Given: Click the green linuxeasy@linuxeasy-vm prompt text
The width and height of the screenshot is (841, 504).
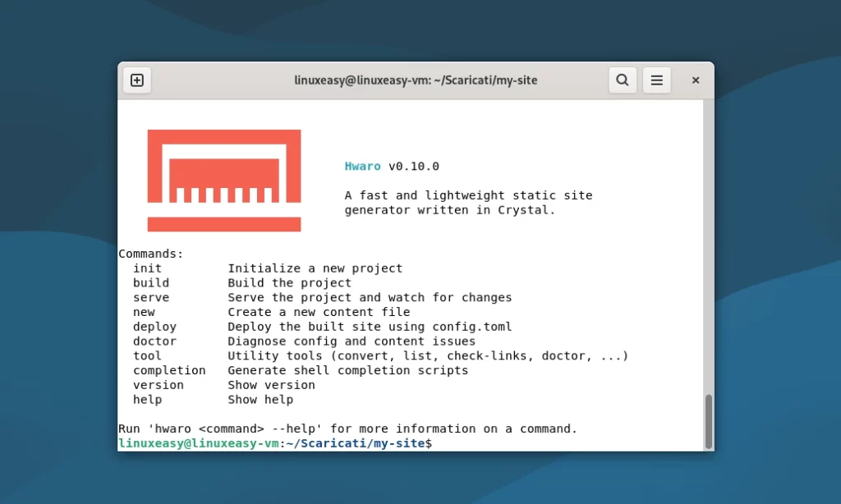Looking at the screenshot, I should pos(198,443).
